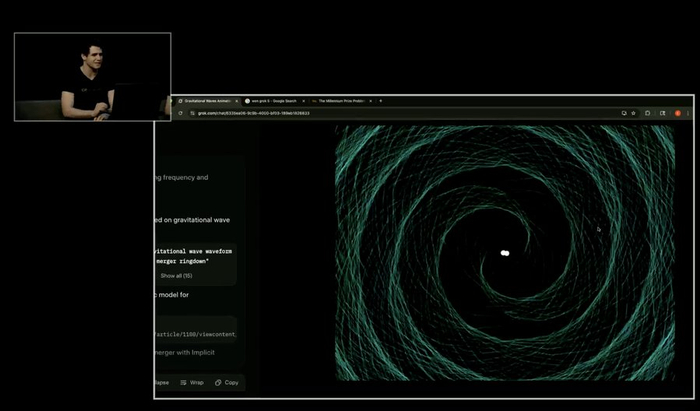Collapse the code block
The height and width of the screenshot is (411, 700).
point(162,382)
